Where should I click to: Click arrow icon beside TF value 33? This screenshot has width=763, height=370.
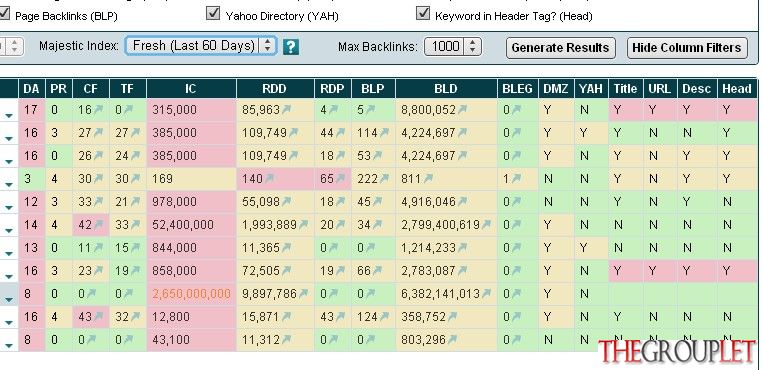click(135, 224)
